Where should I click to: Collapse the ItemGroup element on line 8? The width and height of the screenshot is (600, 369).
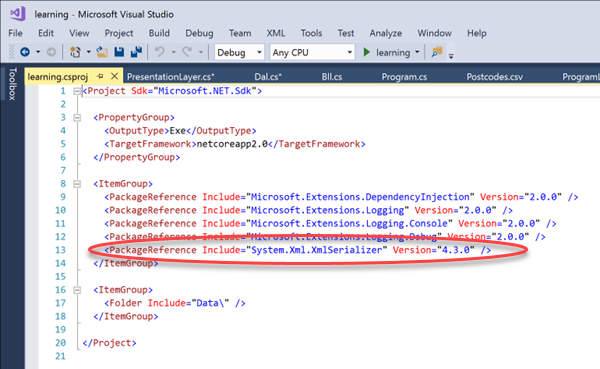77,184
